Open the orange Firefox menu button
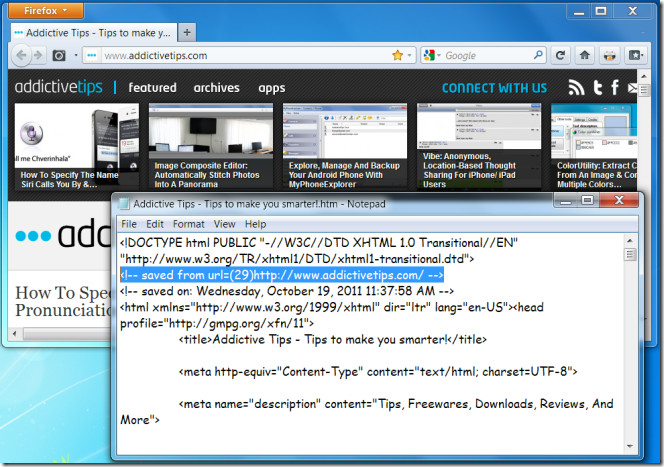The width and height of the screenshot is (664, 467). (46, 10)
